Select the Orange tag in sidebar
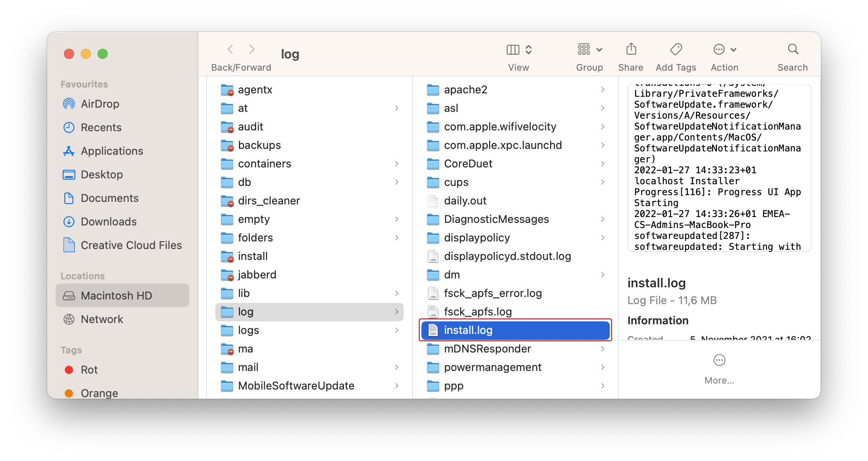868x461 pixels. tap(99, 393)
